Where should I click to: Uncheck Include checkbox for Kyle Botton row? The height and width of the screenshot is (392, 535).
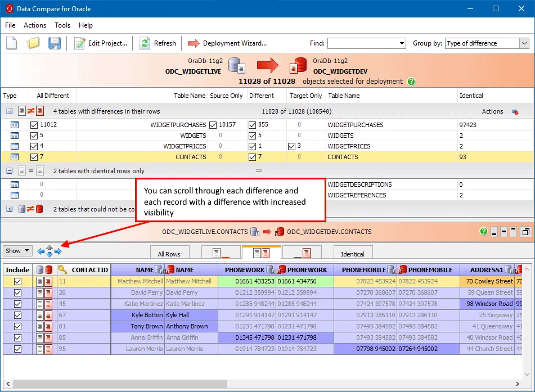coord(17,315)
